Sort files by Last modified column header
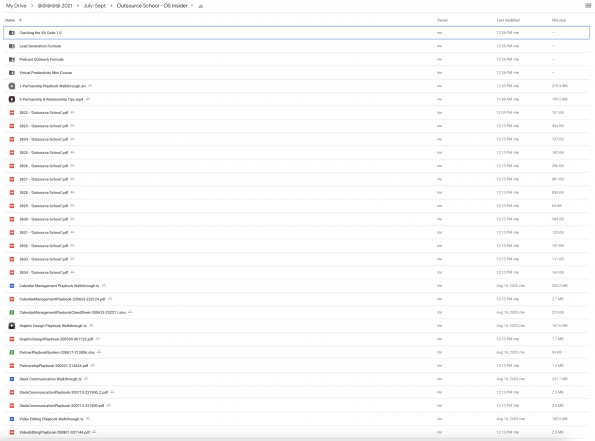 pyautogui.click(x=508, y=20)
